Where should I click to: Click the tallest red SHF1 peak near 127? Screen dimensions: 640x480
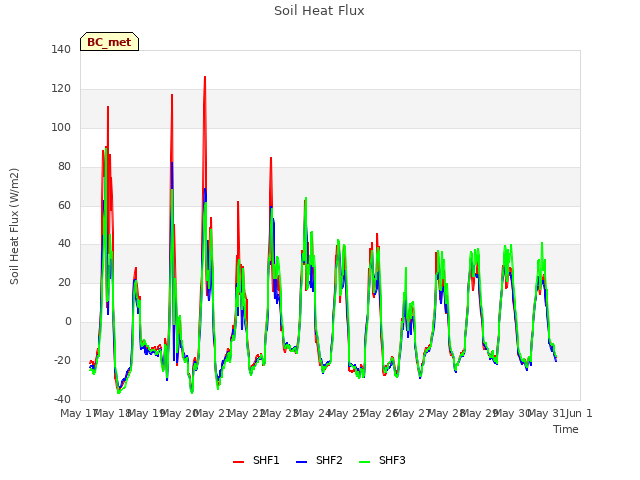coord(205,77)
